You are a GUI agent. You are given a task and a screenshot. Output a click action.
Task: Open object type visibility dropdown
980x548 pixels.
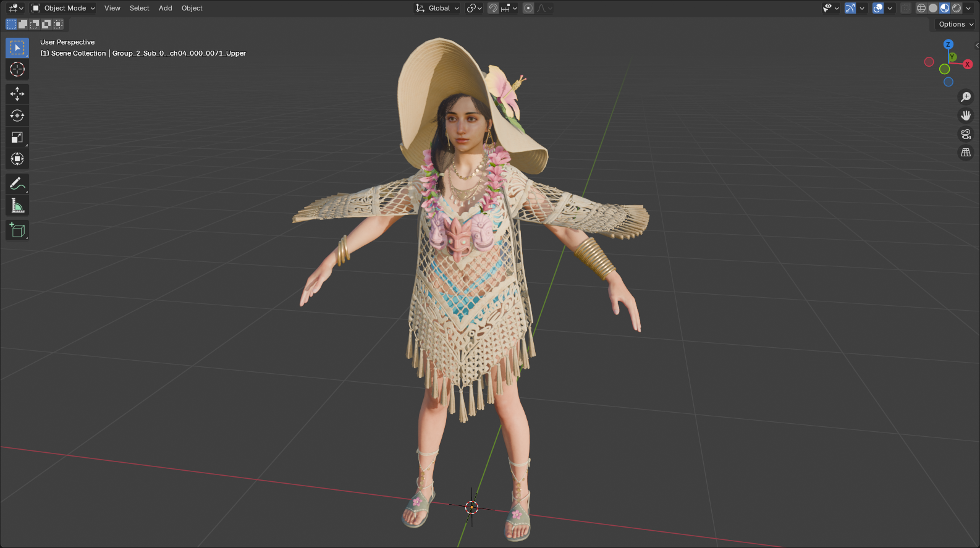[831, 8]
